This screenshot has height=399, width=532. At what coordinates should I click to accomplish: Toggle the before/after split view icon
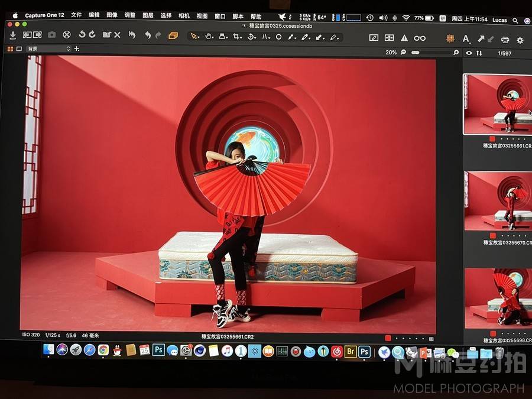389,38
